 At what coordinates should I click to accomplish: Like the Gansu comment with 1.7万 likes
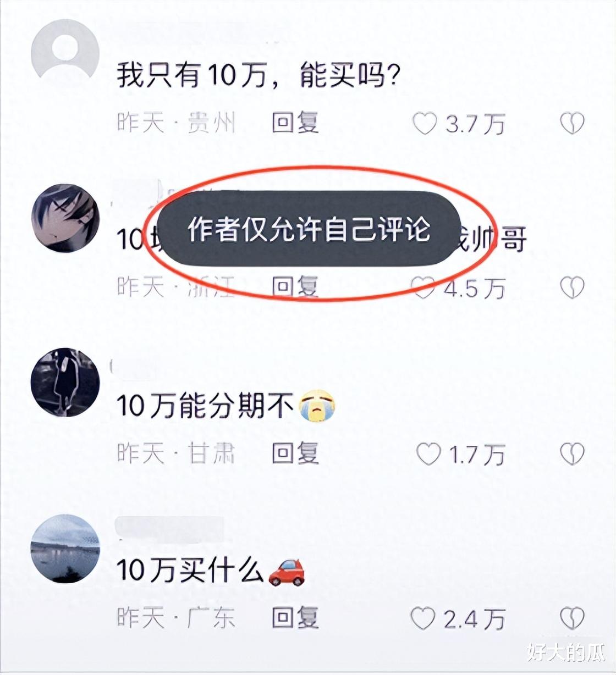coord(428,455)
